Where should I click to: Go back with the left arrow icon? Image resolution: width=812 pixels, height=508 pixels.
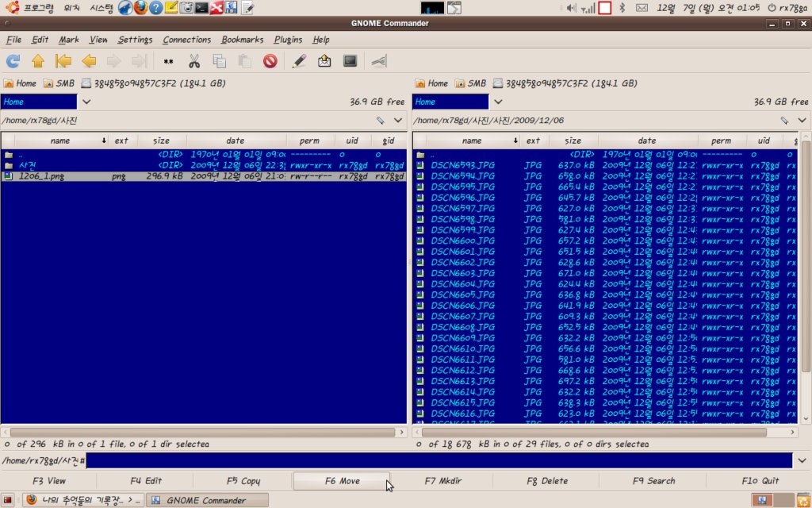(89, 62)
